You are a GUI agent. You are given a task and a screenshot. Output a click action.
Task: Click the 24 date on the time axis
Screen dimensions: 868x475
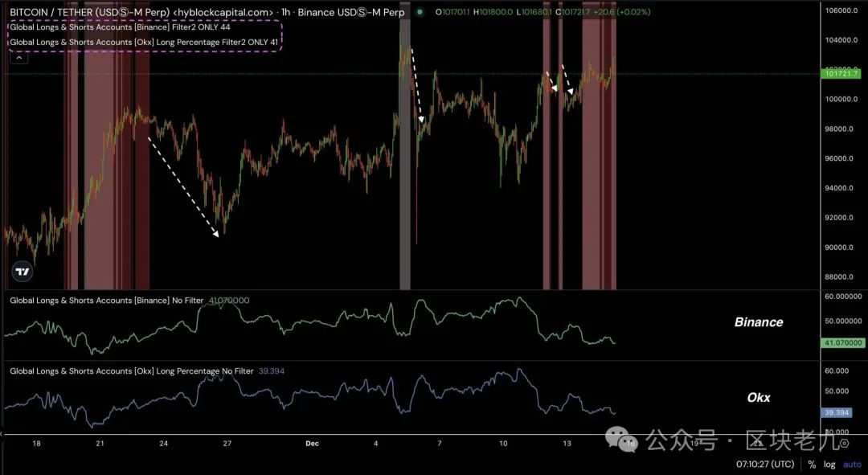pyautogui.click(x=163, y=444)
